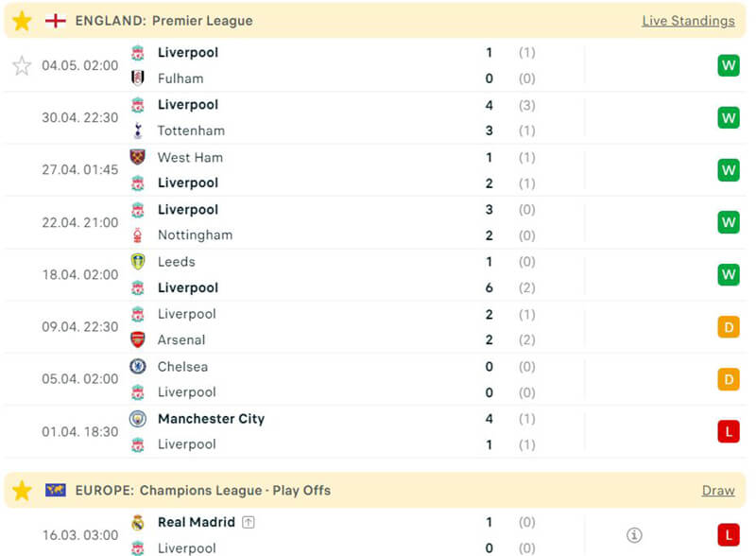The width and height of the screenshot is (756, 556).
Task: Click the D badge for Liverpool vs Arsenal
Action: tap(728, 327)
